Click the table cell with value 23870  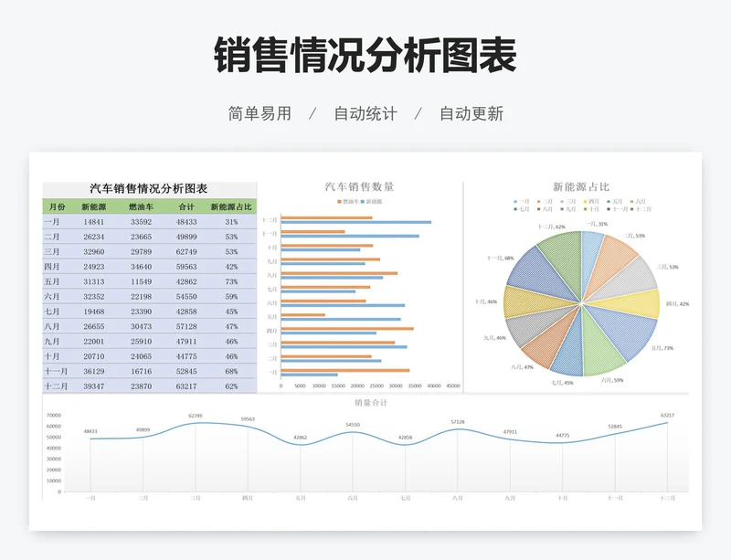click(x=141, y=386)
